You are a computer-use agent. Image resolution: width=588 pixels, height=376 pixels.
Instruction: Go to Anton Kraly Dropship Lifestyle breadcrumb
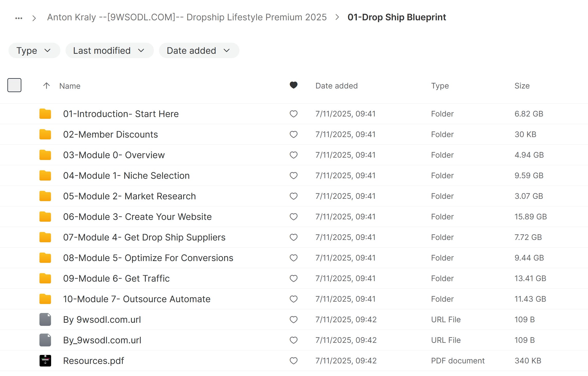click(187, 17)
